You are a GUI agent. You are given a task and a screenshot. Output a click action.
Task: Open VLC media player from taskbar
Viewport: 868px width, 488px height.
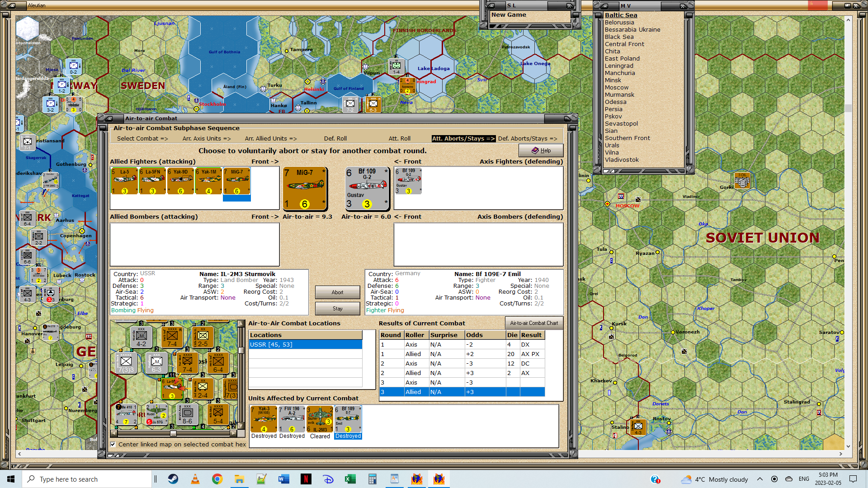[x=195, y=479]
